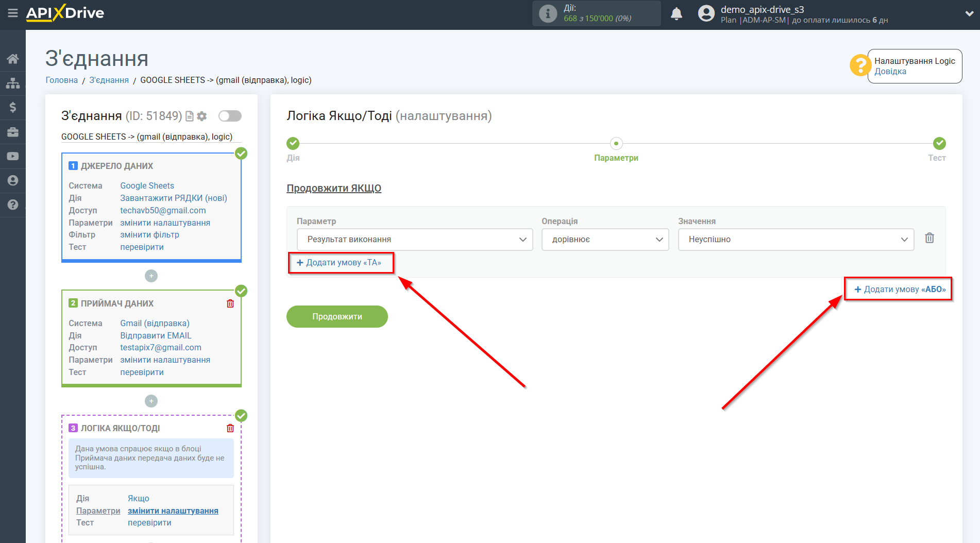Open the Значення dropdown Неуспішно

(796, 240)
